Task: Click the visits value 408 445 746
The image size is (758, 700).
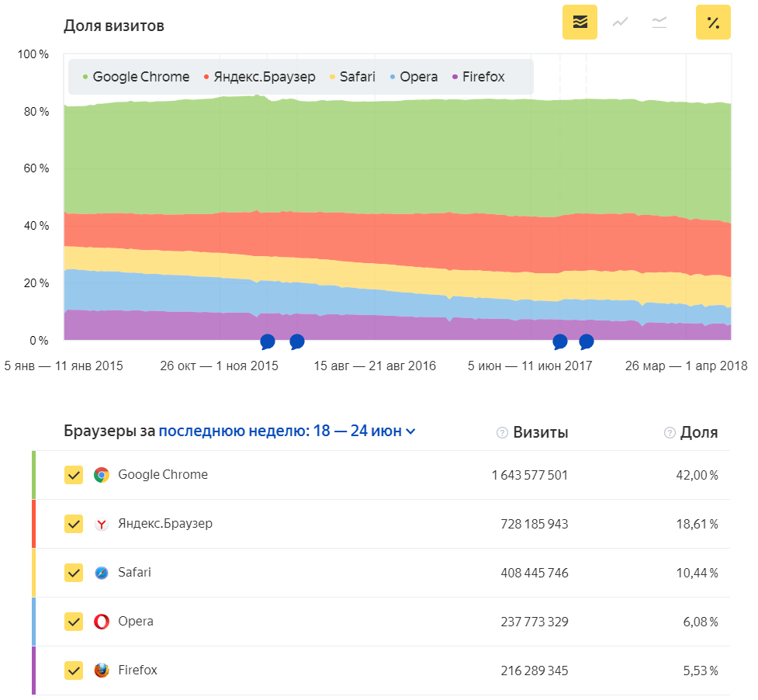Action: pyautogui.click(x=535, y=573)
